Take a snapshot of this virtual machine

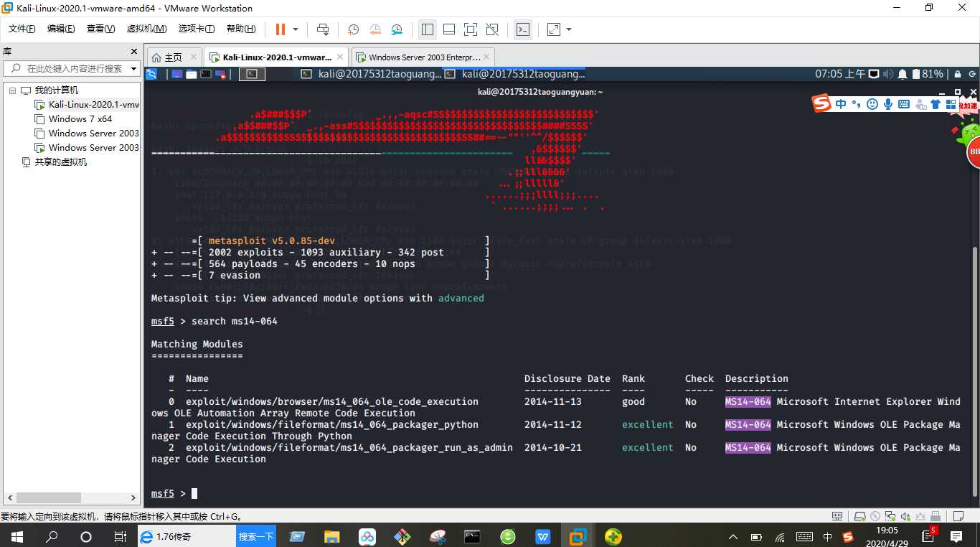pos(354,29)
